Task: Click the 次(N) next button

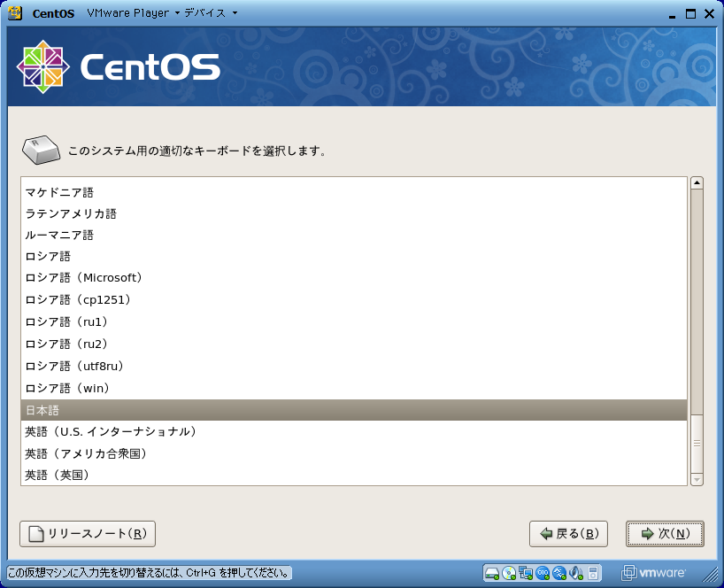Action: pos(665,534)
